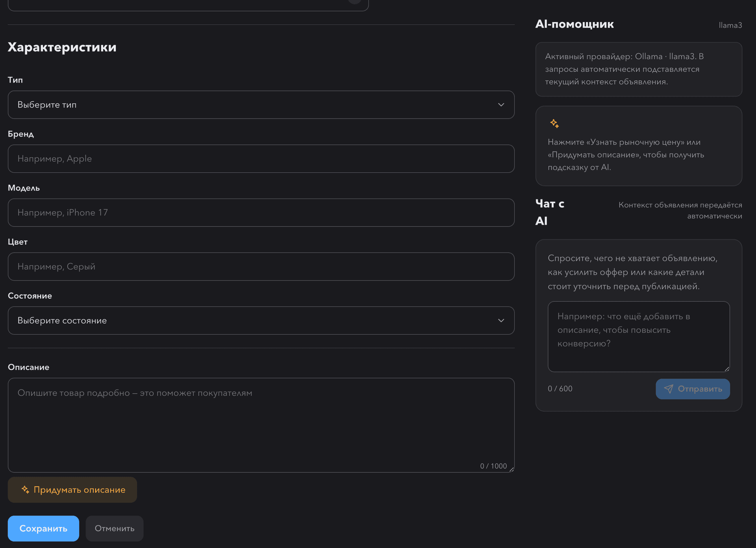The image size is (756, 548).
Task: Cancel editing with Отменить
Action: pyautogui.click(x=115, y=528)
